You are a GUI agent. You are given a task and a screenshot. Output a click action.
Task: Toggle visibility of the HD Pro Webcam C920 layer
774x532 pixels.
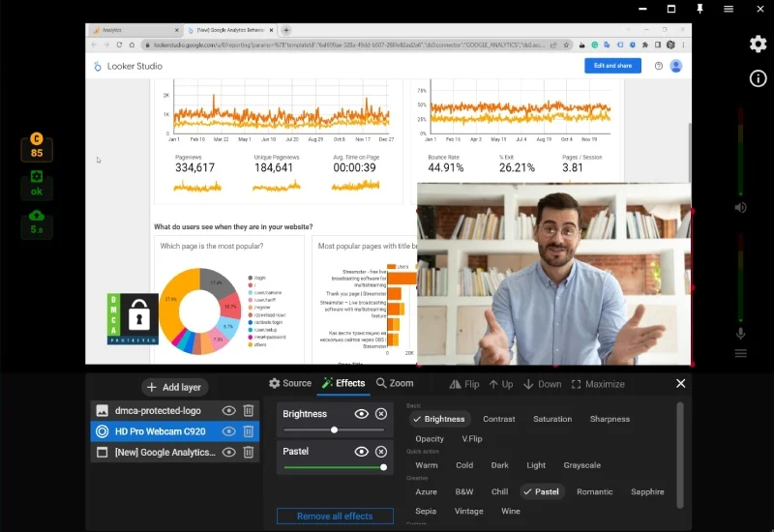click(228, 431)
